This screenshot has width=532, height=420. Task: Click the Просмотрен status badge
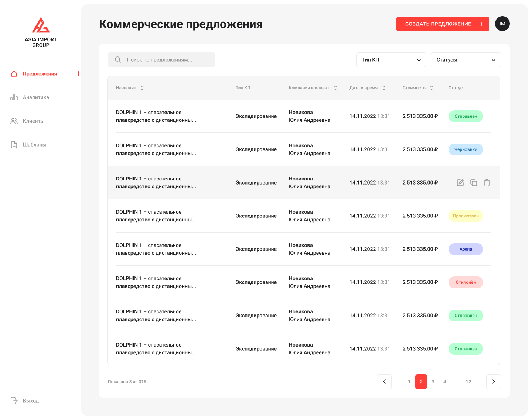click(x=466, y=216)
